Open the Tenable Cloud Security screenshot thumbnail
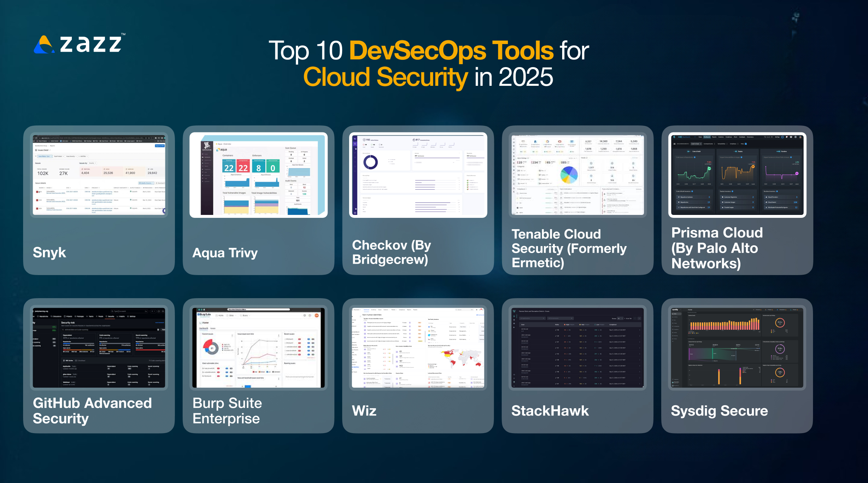This screenshot has height=483, width=868. (578, 175)
